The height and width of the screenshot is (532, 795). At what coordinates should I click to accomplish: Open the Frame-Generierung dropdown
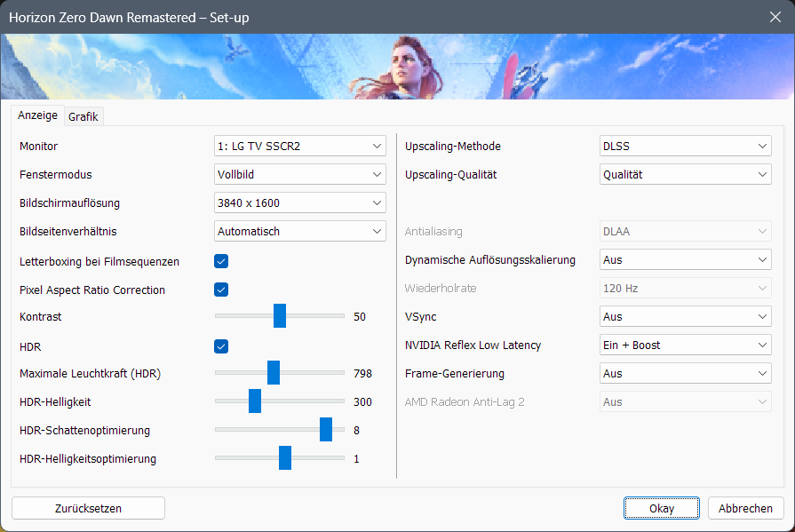pos(685,373)
